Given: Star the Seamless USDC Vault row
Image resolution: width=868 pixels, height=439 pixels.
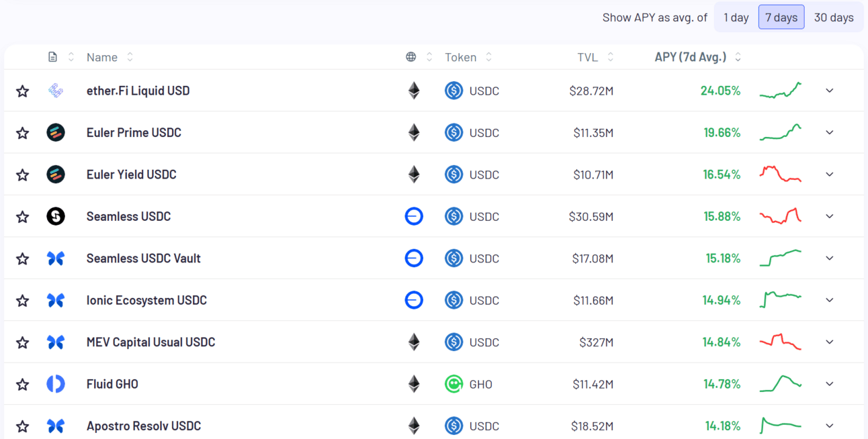Looking at the screenshot, I should pos(23,258).
